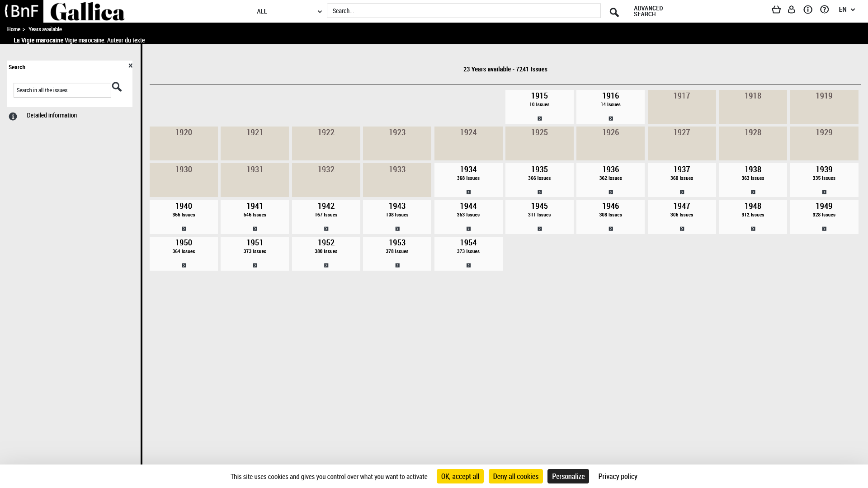Click the Home breadcrumb link
Screen dimensions: 868x488
point(14,29)
